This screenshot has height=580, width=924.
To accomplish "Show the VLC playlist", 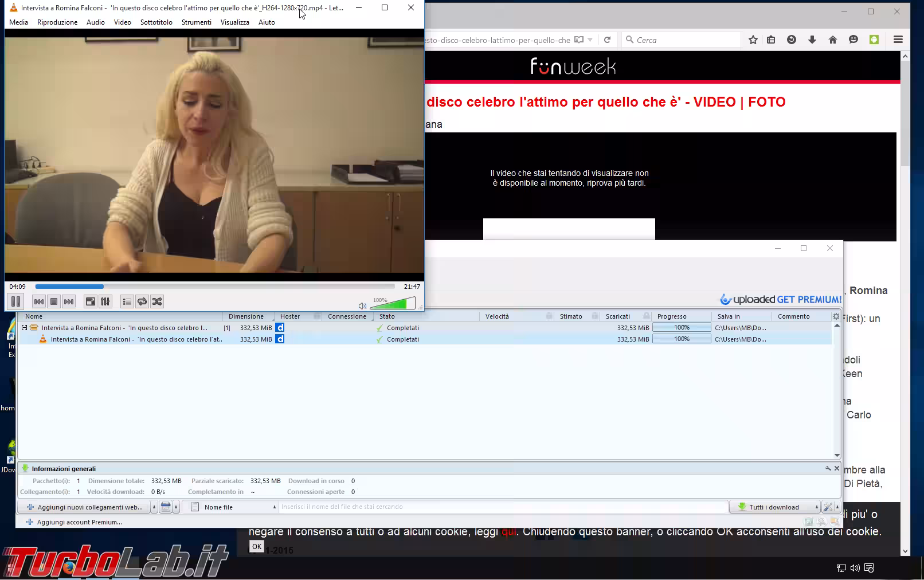I will [x=127, y=301].
